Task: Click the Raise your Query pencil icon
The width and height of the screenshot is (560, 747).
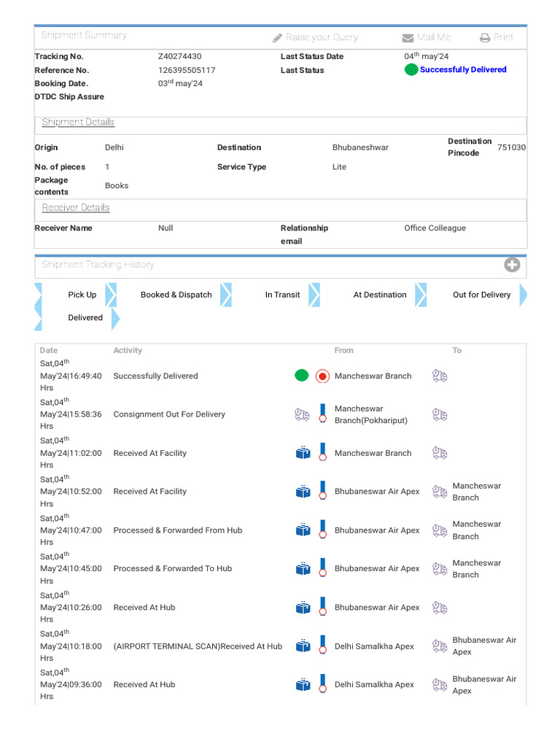Action: point(277,38)
